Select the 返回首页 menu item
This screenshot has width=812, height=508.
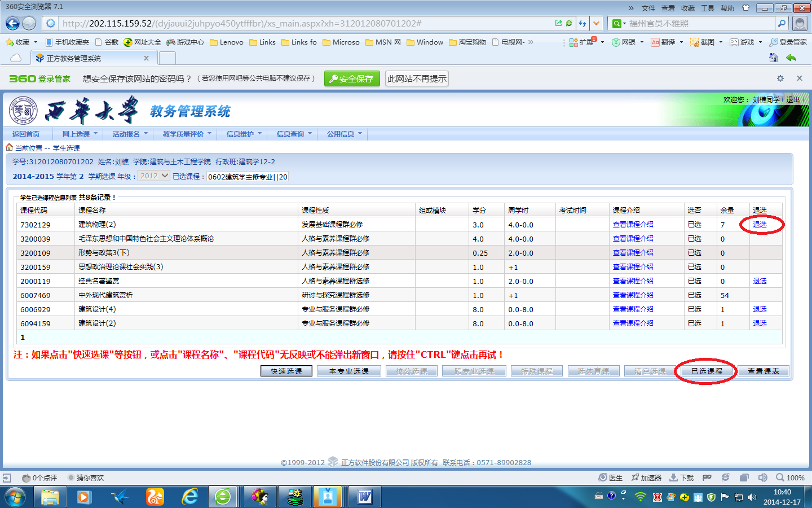26,134
